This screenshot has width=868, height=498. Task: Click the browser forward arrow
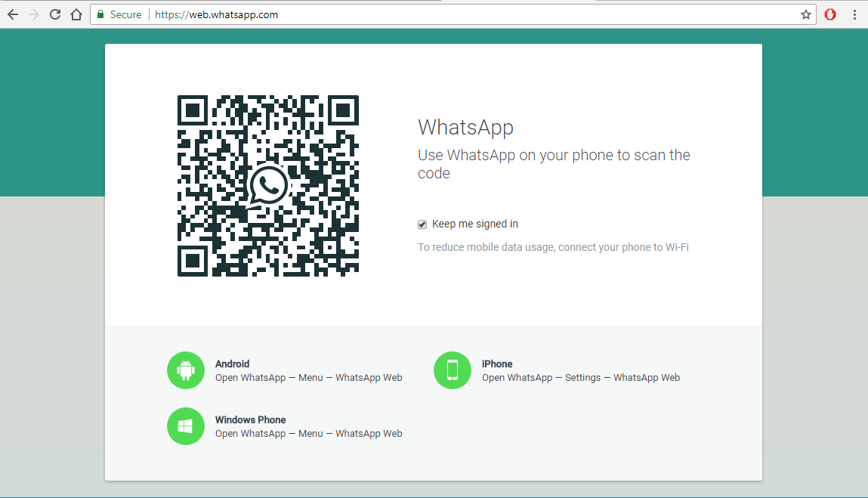(x=34, y=14)
